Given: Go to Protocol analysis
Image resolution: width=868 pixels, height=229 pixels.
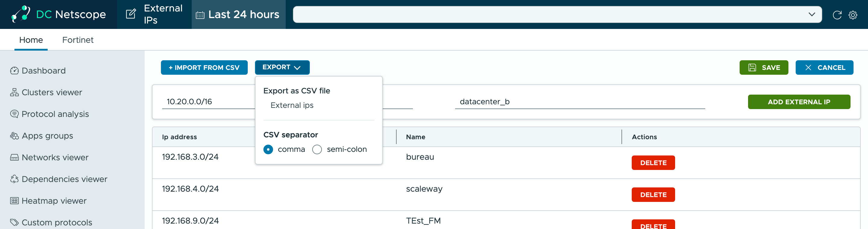Looking at the screenshot, I should click(x=49, y=114).
